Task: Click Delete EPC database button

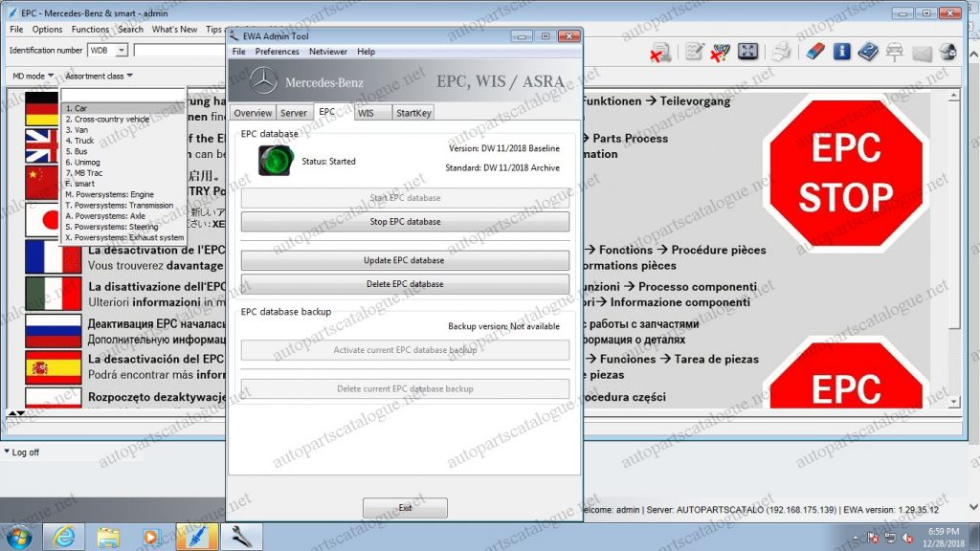Action: (405, 283)
